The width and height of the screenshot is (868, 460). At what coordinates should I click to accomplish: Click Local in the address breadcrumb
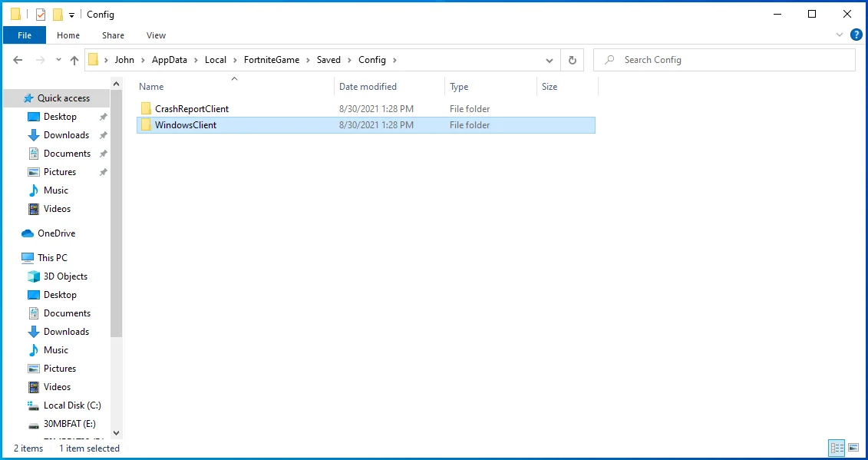(216, 60)
